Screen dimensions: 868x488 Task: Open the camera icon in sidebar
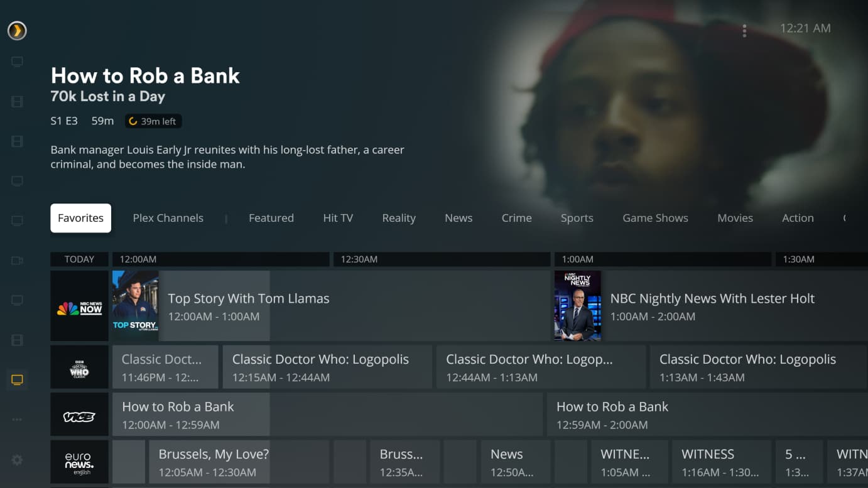(x=17, y=261)
